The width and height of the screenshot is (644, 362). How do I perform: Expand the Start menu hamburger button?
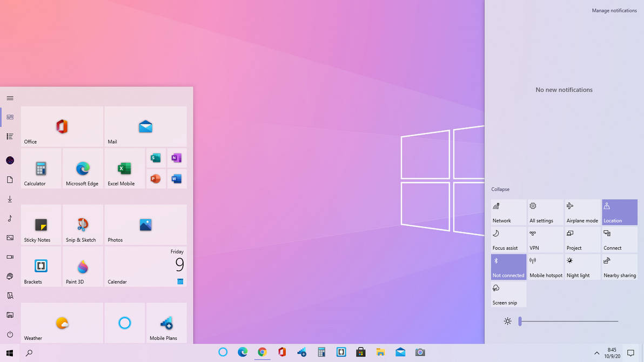10,98
